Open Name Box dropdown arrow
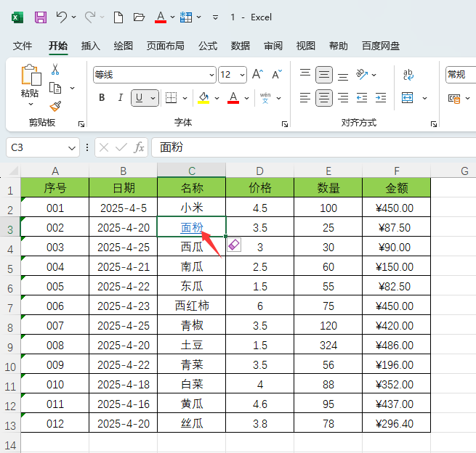Image resolution: width=476 pixels, height=453 pixels. tap(72, 148)
